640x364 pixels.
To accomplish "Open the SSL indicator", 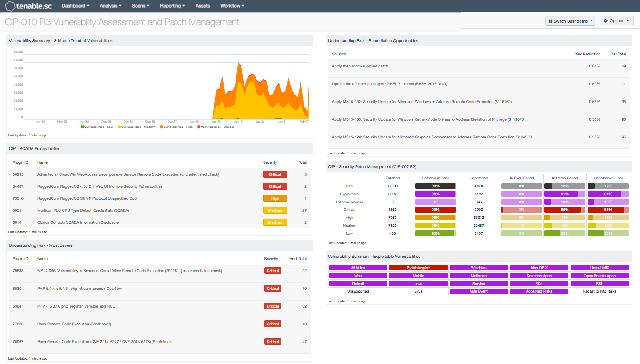I will coord(600,284).
